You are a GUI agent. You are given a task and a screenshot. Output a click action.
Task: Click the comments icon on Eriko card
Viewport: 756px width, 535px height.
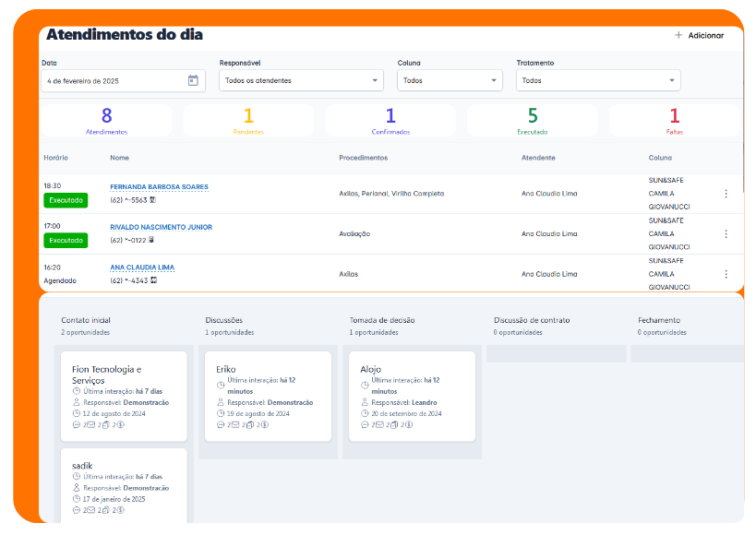(x=221, y=425)
